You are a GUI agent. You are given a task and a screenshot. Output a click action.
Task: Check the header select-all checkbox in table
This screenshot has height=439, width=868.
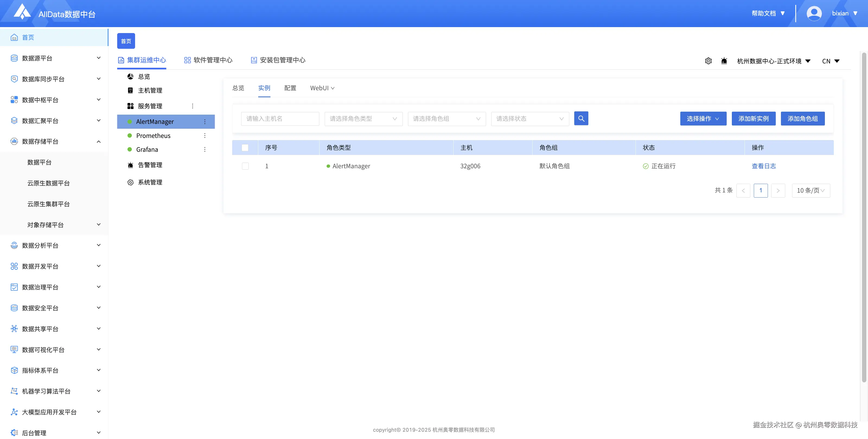[245, 147]
